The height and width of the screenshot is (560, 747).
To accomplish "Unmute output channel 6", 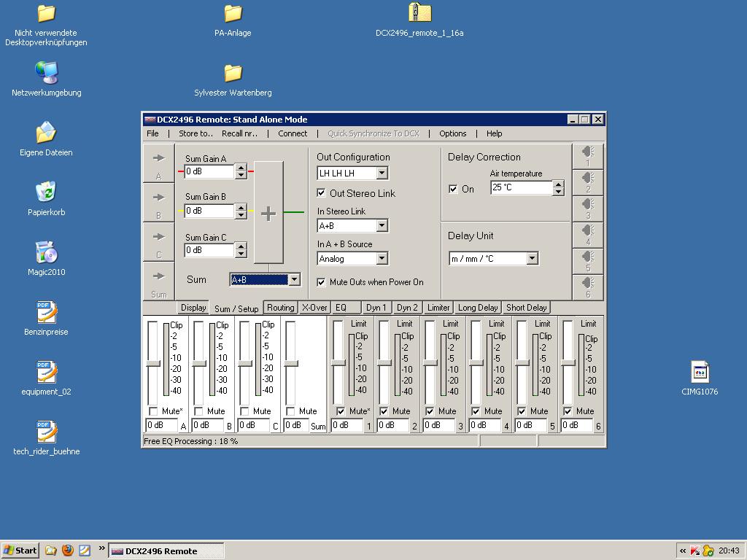I will (568, 411).
